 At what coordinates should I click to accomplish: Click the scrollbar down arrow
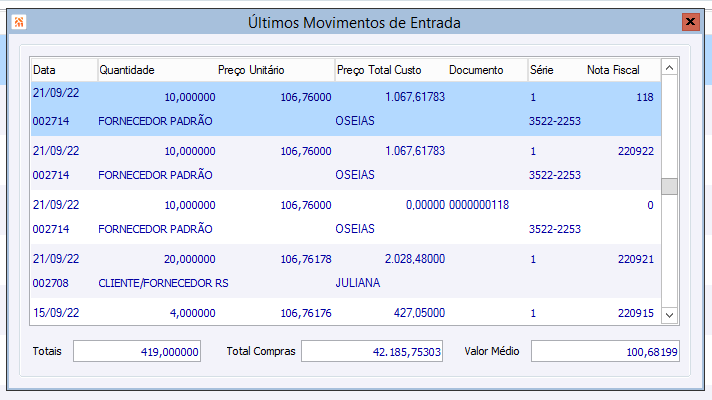[x=669, y=315]
